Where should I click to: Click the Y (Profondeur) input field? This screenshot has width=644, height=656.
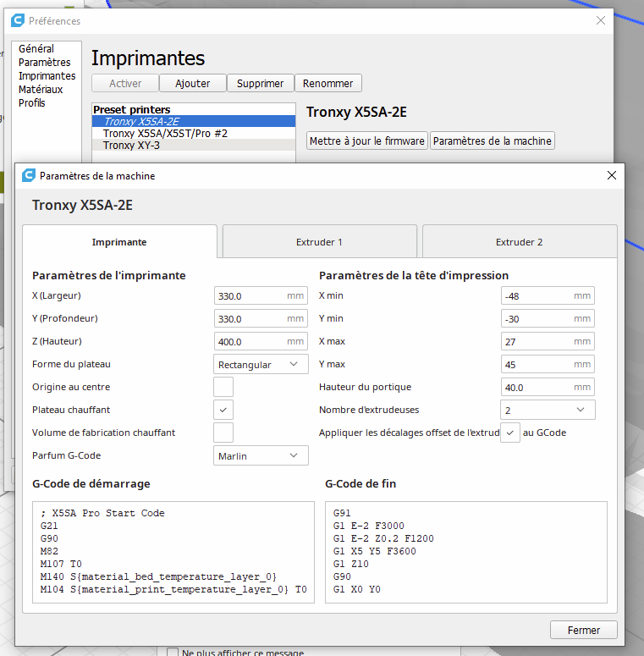pyautogui.click(x=261, y=319)
